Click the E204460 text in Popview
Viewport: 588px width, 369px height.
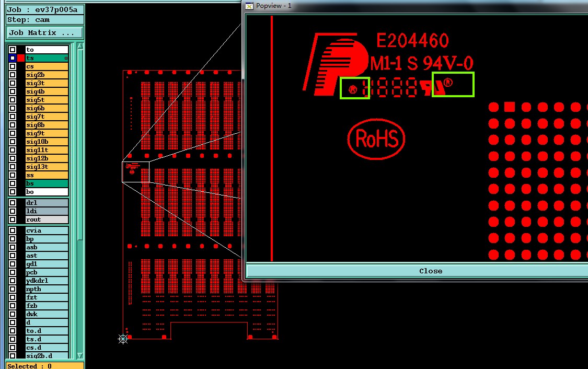(412, 40)
